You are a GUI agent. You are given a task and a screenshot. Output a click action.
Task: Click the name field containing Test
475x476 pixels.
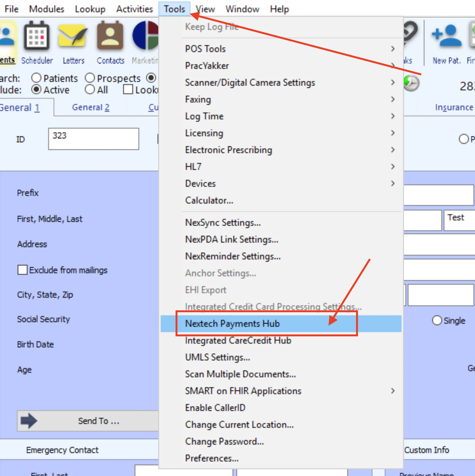click(x=459, y=220)
